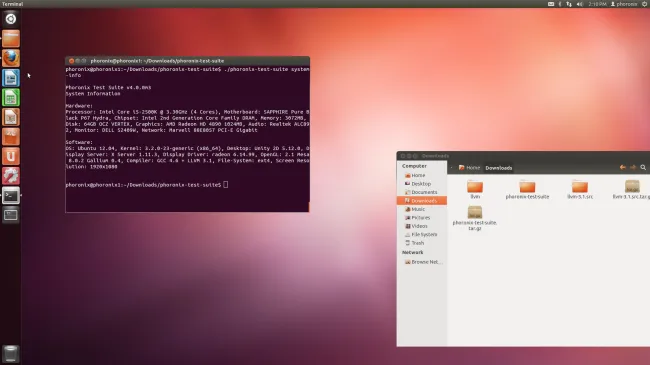650x365 pixels.
Task: Open the phoronix user menu
Action: [x=624, y=4]
